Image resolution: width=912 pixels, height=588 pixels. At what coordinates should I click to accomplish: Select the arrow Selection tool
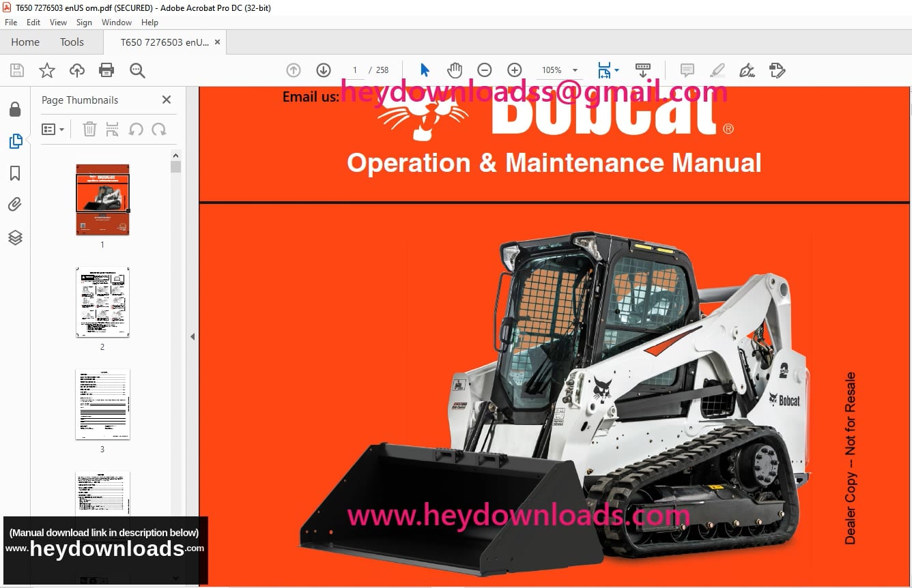coord(425,70)
